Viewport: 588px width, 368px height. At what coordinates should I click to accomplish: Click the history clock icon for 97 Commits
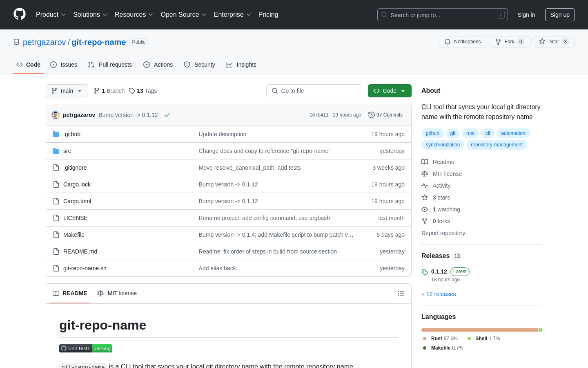click(372, 115)
